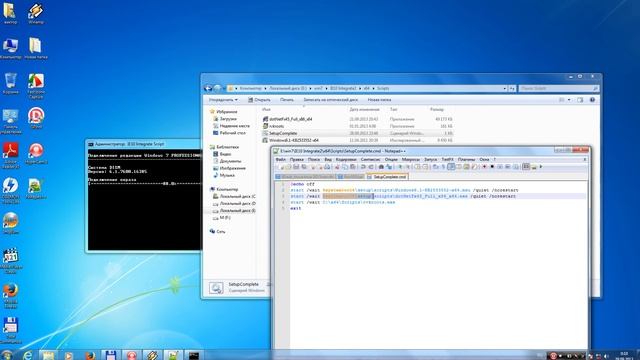Click the Windows Start orb
The width and height of the screenshot is (640, 360).
pyautogui.click(x=6, y=355)
